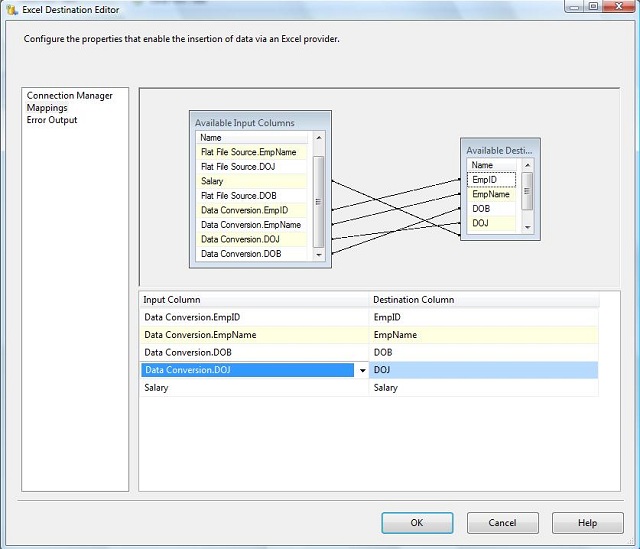Switch to the Mappings page
Screen dimensions: 640x549
[x=48, y=108]
